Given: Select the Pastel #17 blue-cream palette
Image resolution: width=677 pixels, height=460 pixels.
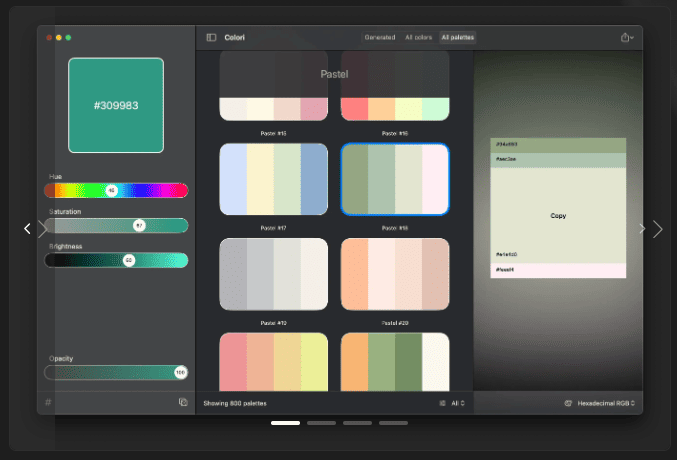Looking at the screenshot, I should 274,179.
